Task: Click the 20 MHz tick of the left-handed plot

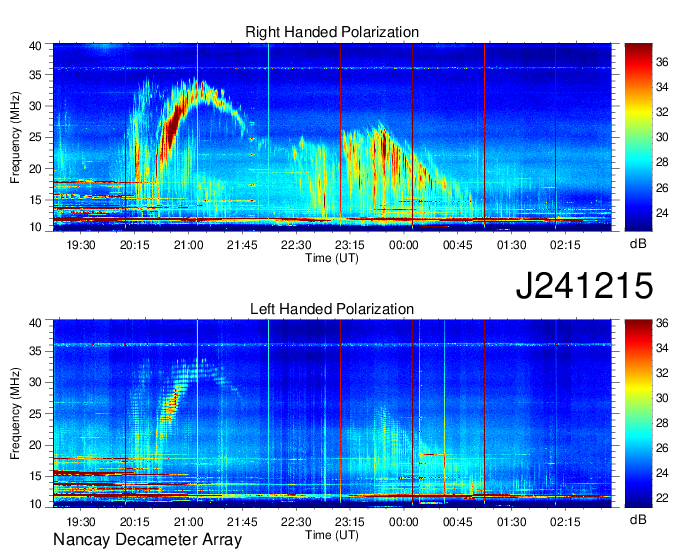Action: [36, 445]
